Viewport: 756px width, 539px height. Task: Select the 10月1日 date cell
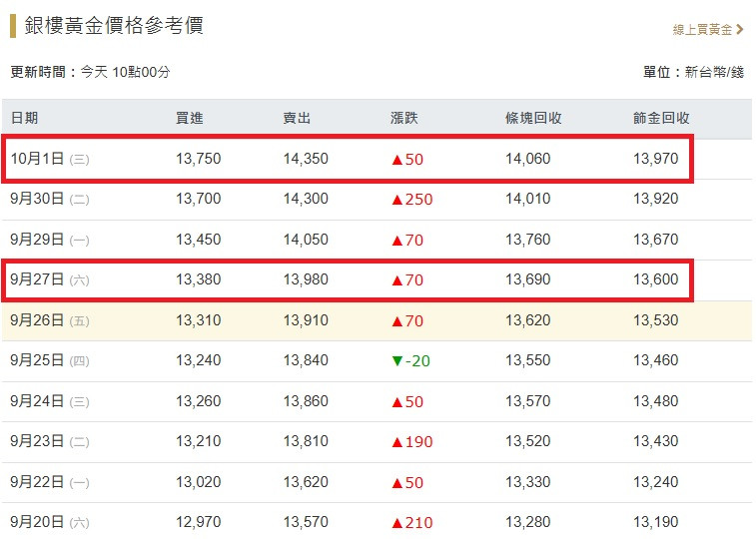pos(37,159)
